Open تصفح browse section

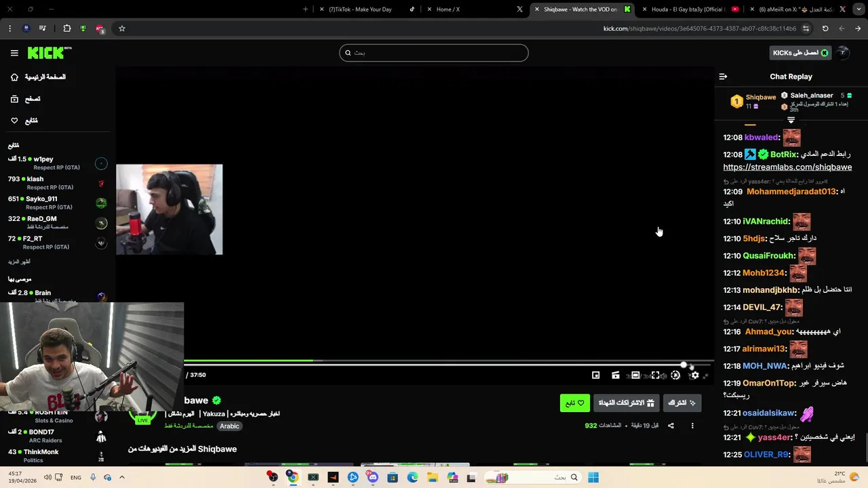[x=25, y=99]
